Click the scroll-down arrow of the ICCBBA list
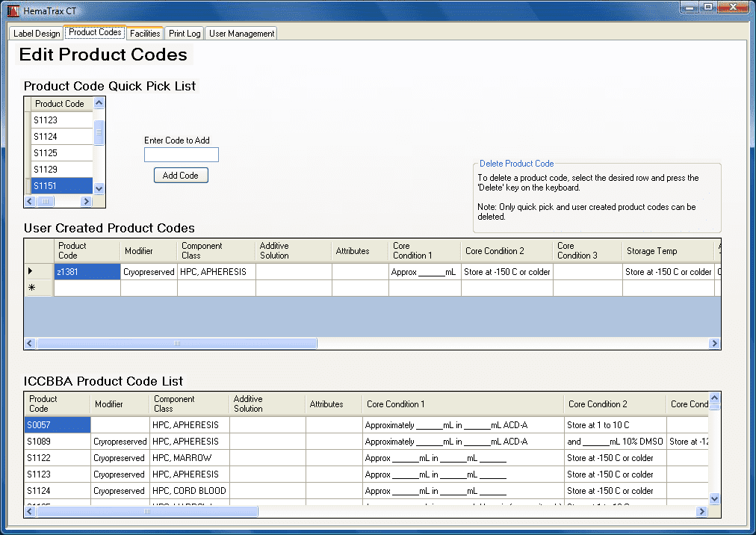This screenshot has width=756, height=535. 714,498
